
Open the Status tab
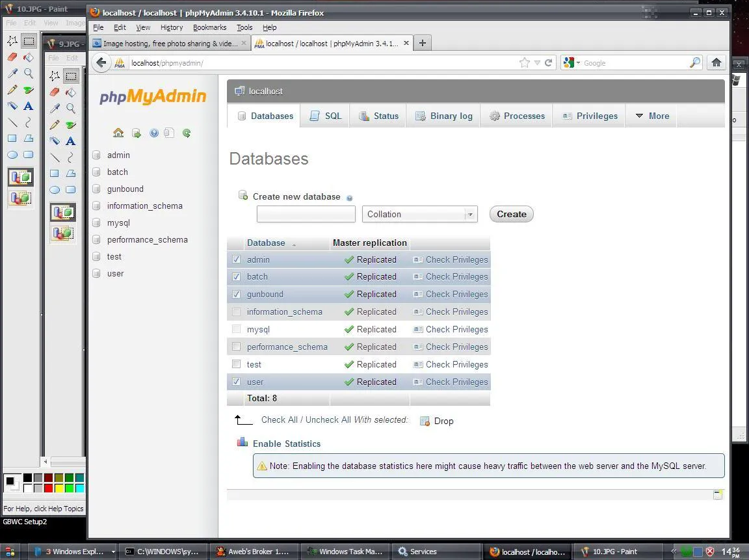[x=378, y=116]
